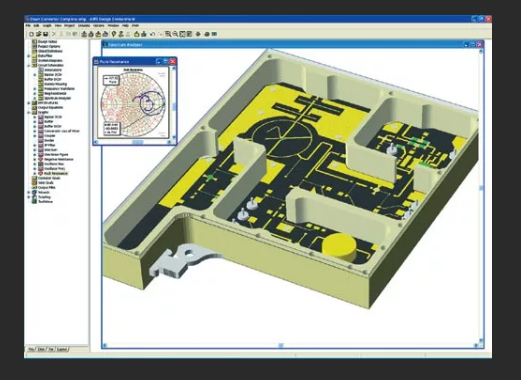Click the Save project floppy icon

point(46,34)
